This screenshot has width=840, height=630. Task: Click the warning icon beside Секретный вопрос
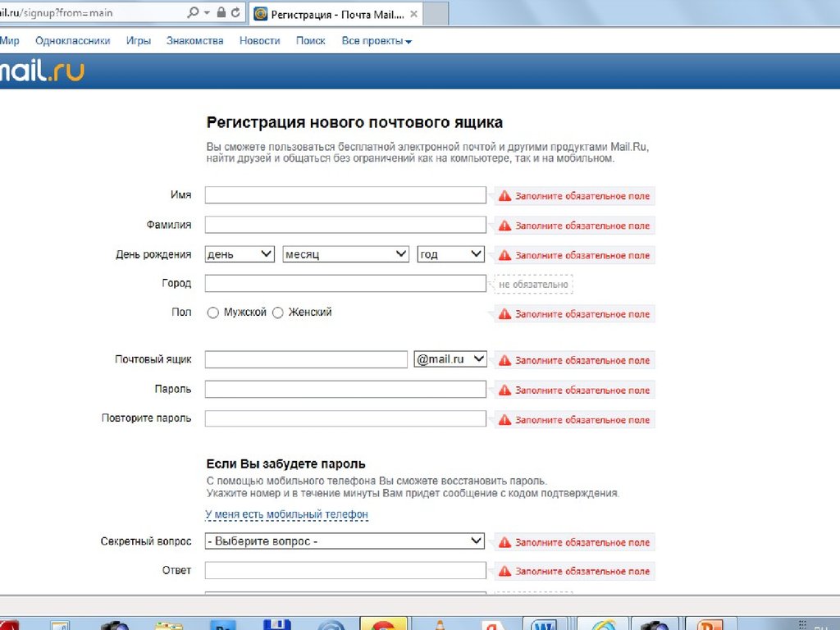click(504, 542)
